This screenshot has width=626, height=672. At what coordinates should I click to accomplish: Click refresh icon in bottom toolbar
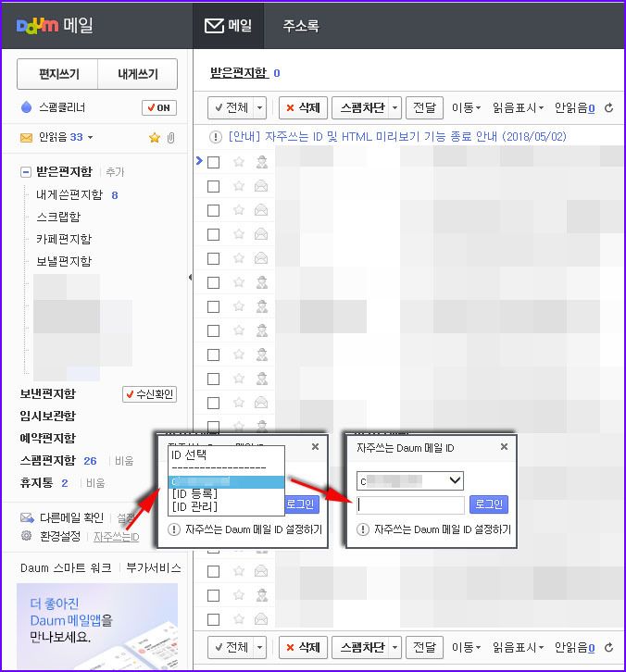608,647
